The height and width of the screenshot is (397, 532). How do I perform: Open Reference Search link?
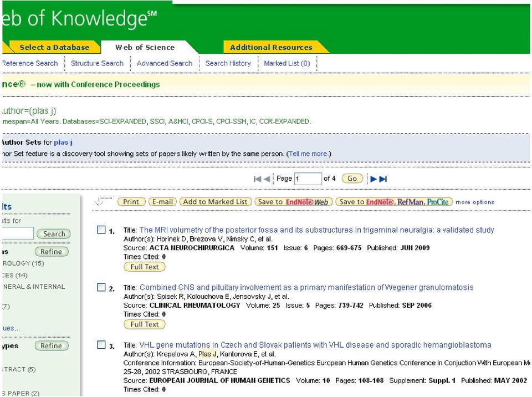click(30, 63)
